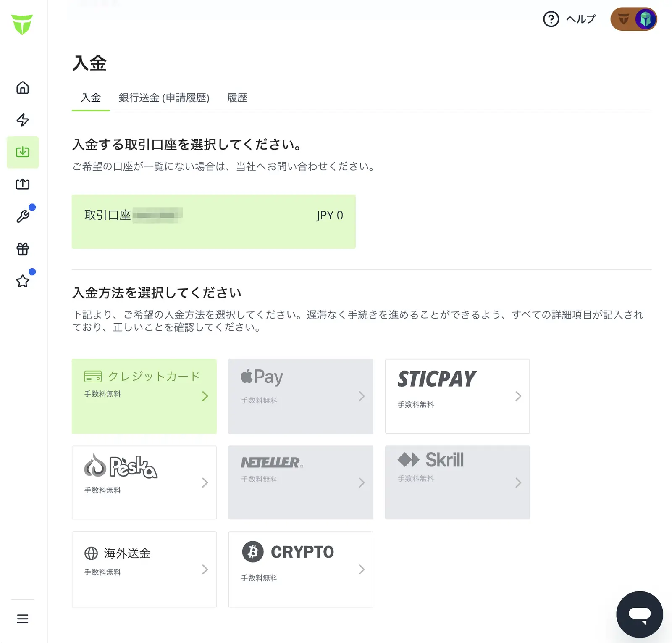Expand sidebar with the hamburger menu icon
Image resolution: width=672 pixels, height=643 pixels.
(x=23, y=619)
